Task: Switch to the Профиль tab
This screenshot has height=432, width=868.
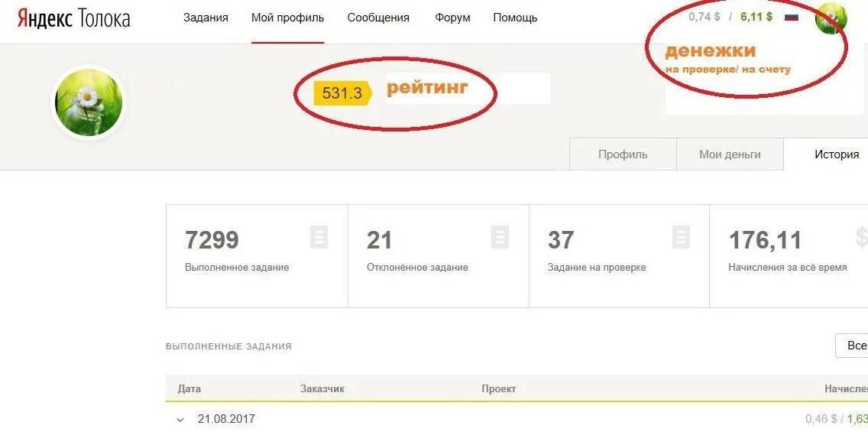Action: [623, 154]
